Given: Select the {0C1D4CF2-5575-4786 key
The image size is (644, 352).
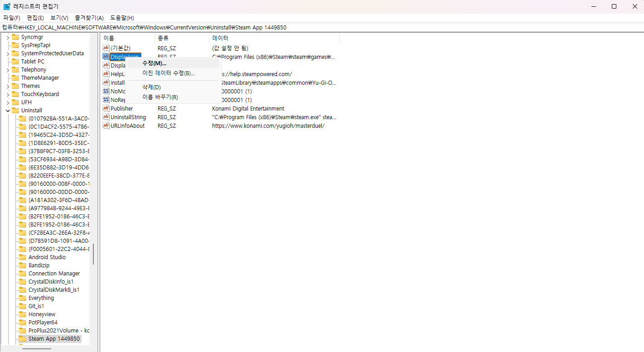Looking at the screenshot, I should click(x=58, y=126).
